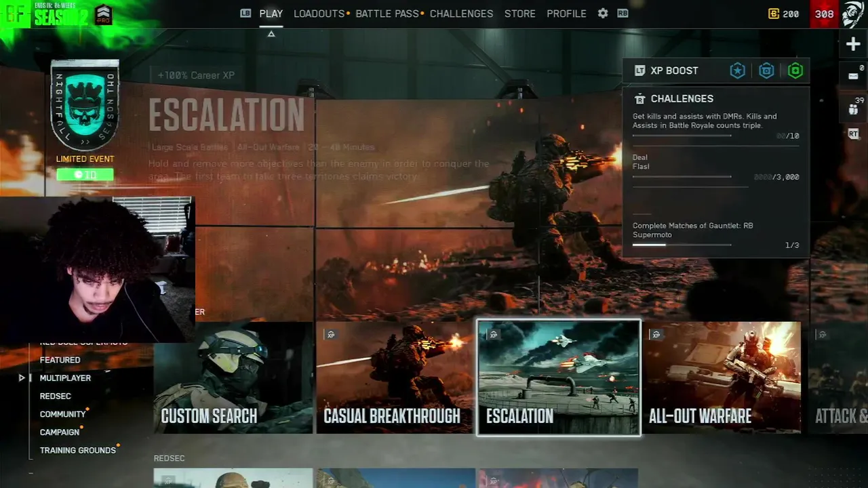Open the red 308 rank badge
Screen dimensions: 868x488
point(824,14)
